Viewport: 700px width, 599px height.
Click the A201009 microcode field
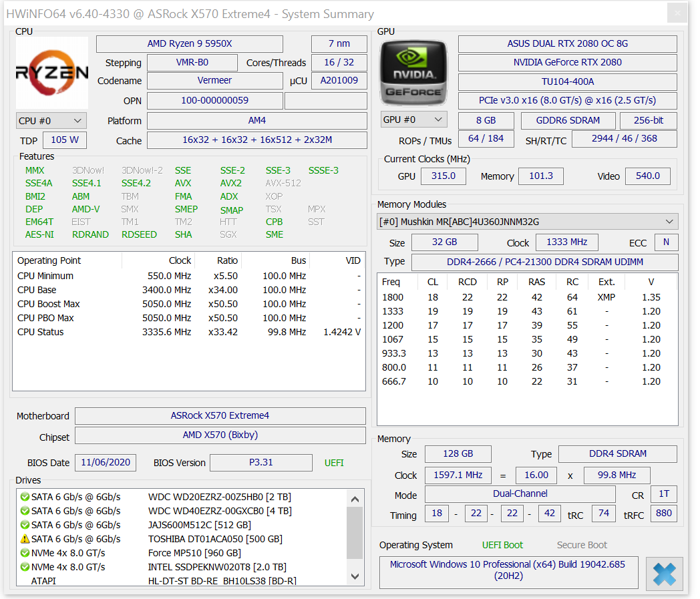(339, 81)
